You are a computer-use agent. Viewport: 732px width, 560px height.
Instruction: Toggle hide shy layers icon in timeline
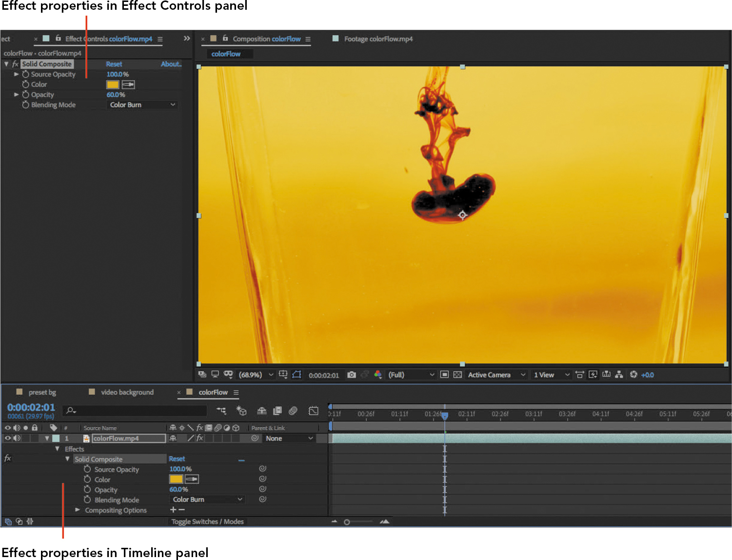click(x=262, y=411)
